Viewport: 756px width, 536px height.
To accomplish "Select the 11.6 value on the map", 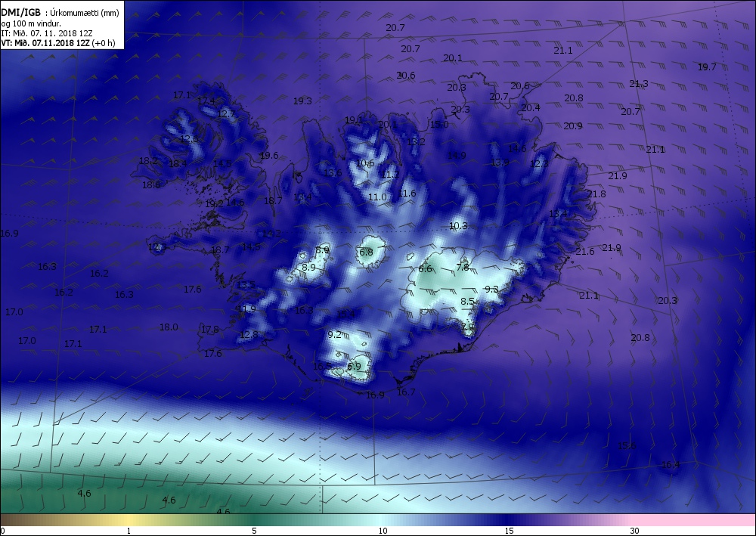I will coord(407,194).
